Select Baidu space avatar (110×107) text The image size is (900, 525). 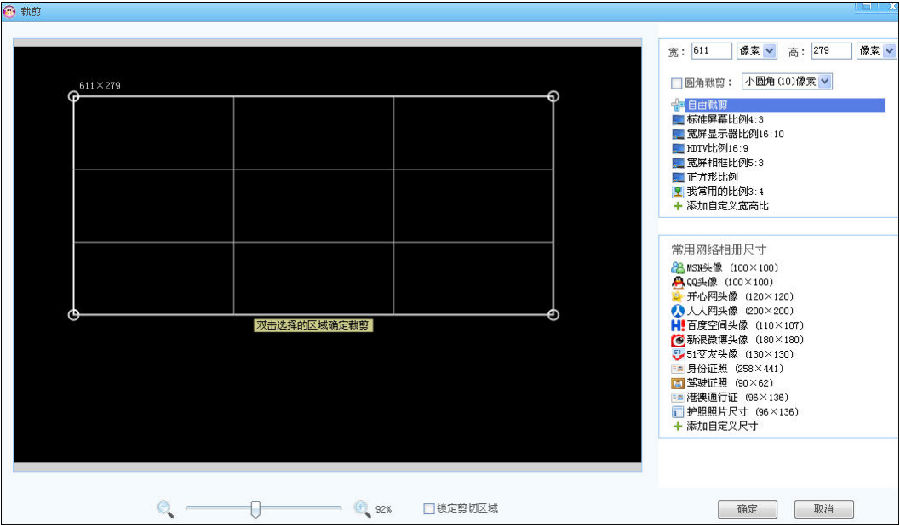point(746,325)
